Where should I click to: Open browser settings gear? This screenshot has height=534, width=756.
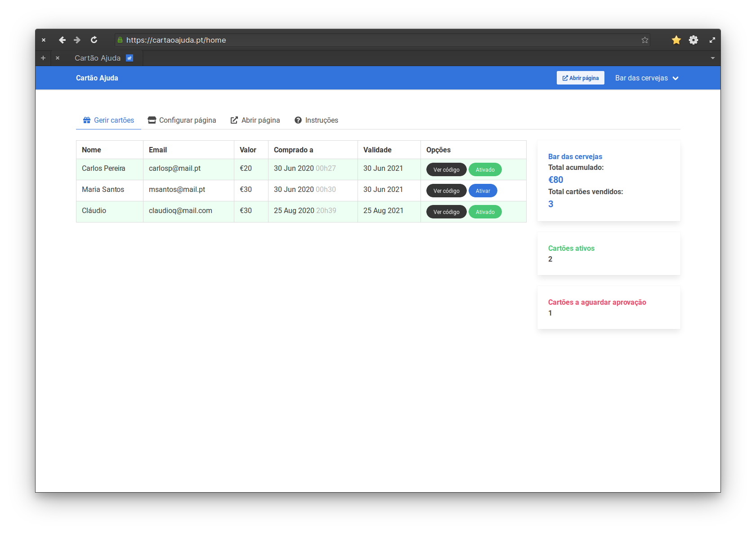[x=693, y=40]
